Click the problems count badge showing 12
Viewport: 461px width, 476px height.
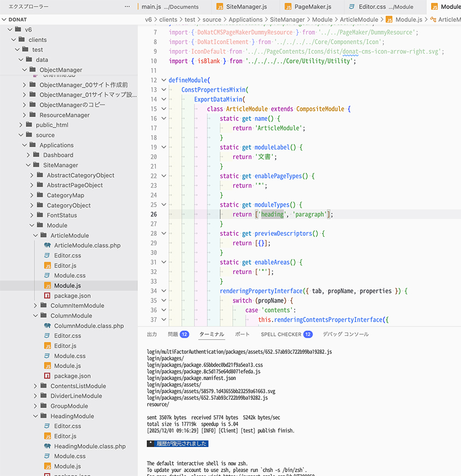pyautogui.click(x=185, y=334)
